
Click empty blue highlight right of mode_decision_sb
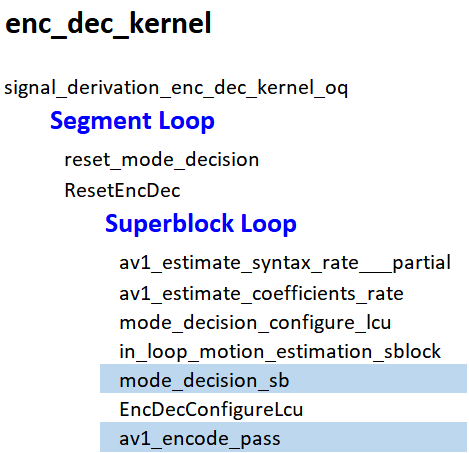(377, 379)
